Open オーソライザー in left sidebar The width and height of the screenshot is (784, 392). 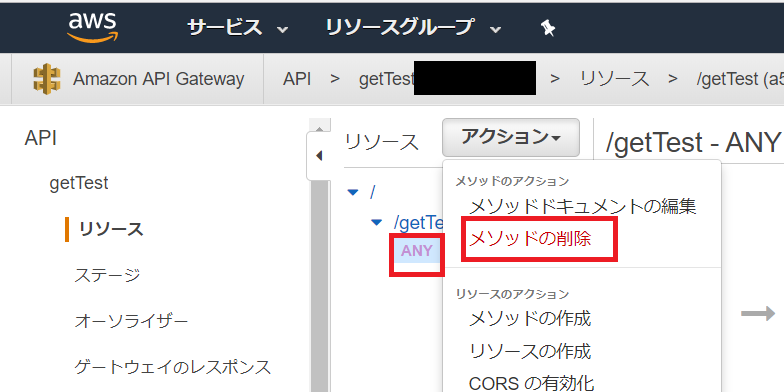coord(131,321)
